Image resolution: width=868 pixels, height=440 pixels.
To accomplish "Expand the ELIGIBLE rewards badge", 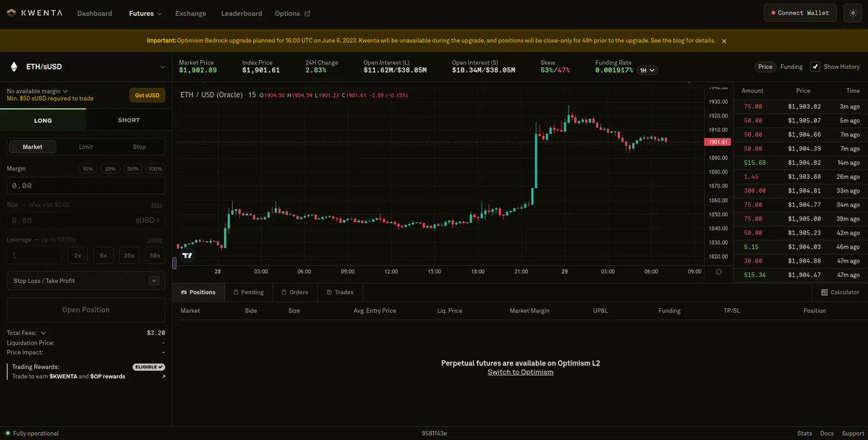I will tap(149, 367).
